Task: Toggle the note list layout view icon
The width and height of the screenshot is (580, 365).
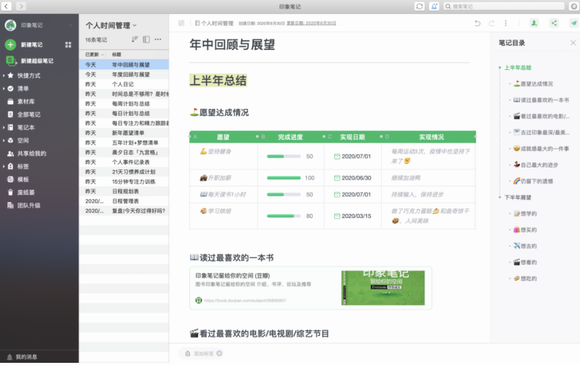Action: point(146,39)
